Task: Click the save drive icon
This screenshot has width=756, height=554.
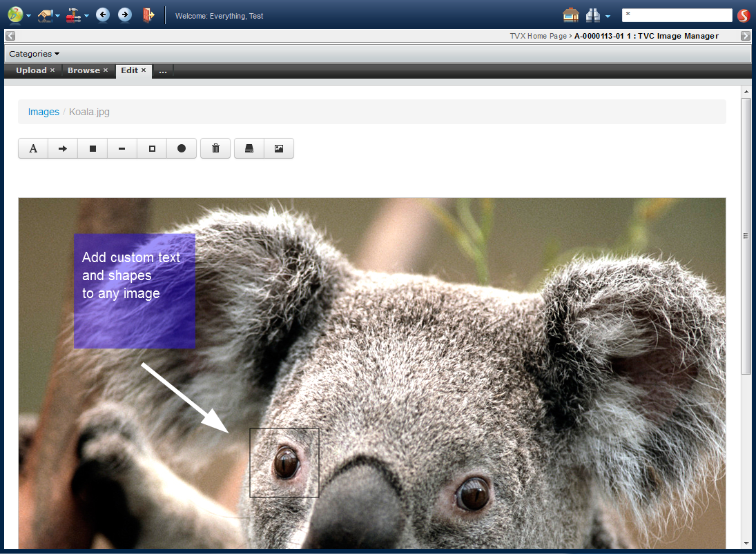Action: [249, 148]
